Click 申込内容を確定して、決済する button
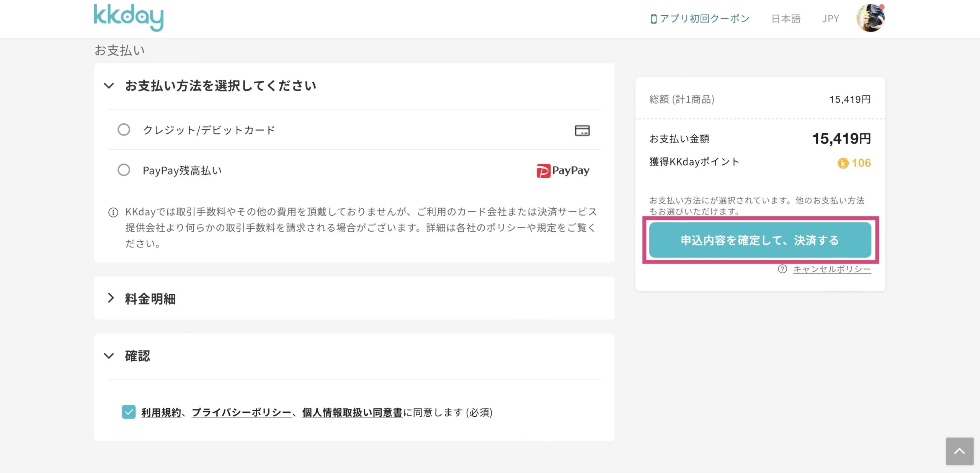 click(x=760, y=240)
